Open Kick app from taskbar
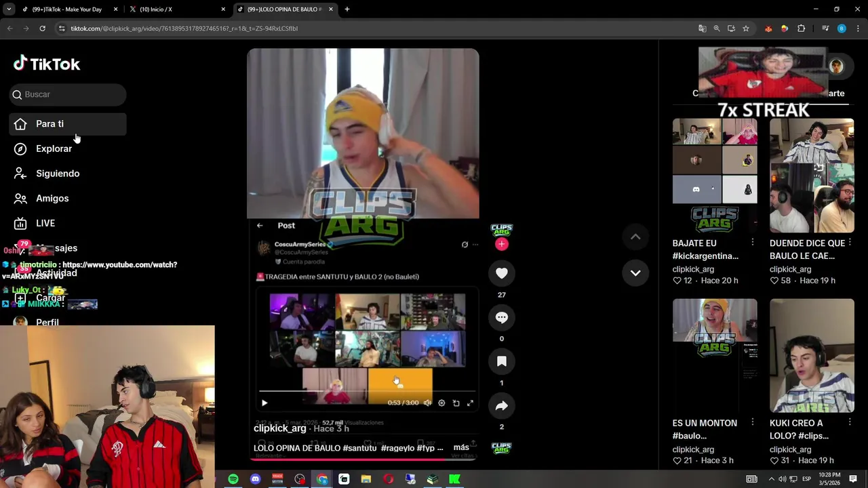This screenshot has height=488, width=868. point(454,479)
